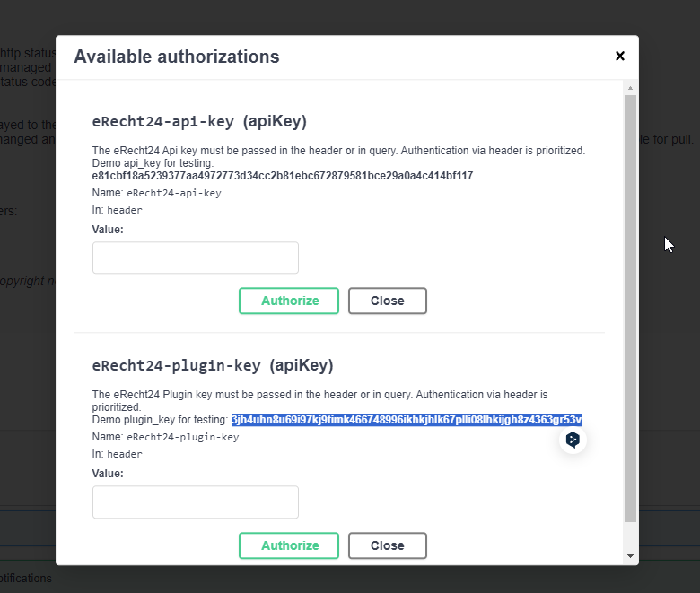Image resolution: width=700 pixels, height=593 pixels.
Task: Click Close button in the api-key section
Action: click(387, 301)
